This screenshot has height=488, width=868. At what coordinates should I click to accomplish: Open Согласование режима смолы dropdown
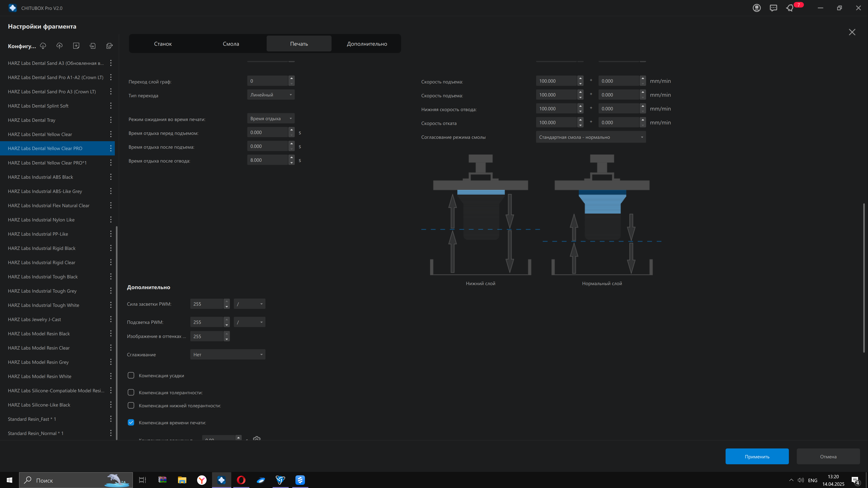pyautogui.click(x=590, y=137)
